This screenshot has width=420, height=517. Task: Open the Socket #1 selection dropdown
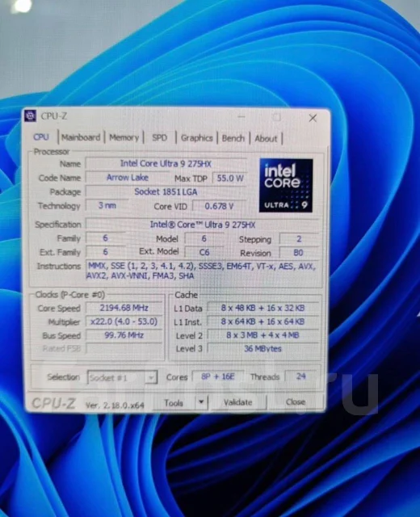click(122, 377)
